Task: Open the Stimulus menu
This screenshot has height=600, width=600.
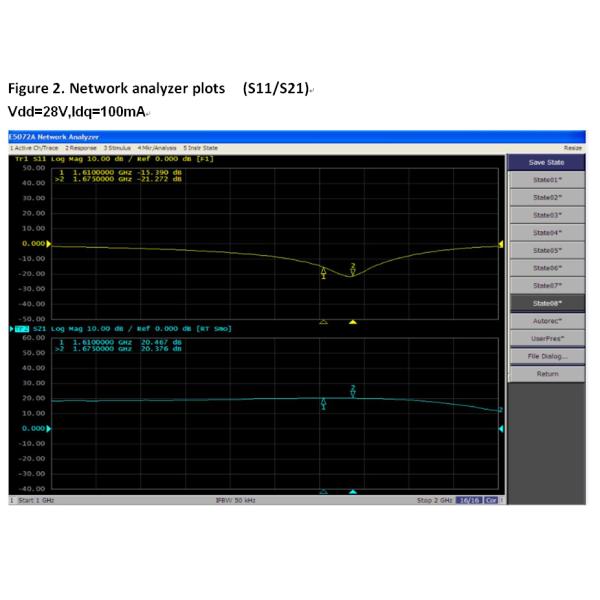Action: pos(119,148)
